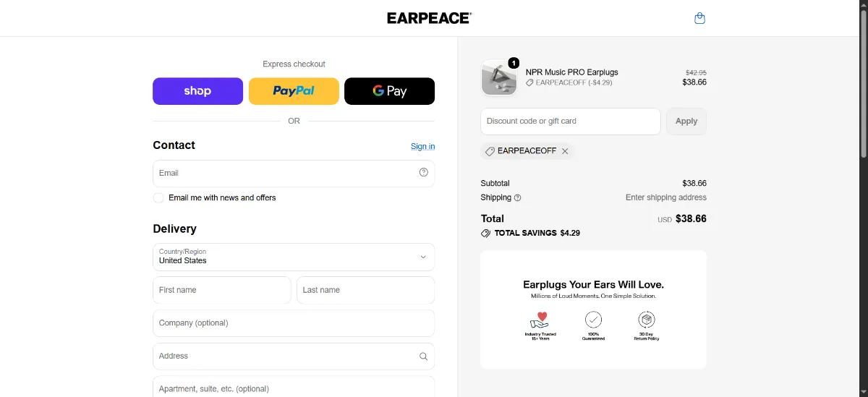Viewport: 868px width, 397px height.
Task: Remove the EARPEACEOFF discount code
Action: point(565,151)
